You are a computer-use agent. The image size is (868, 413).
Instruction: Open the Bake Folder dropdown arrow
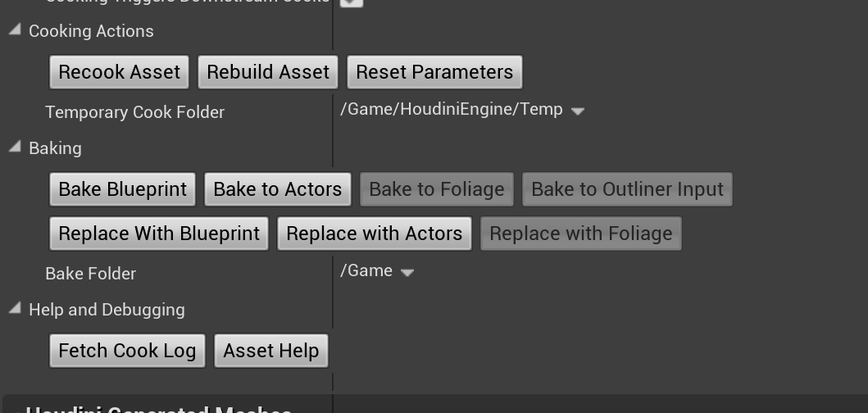pos(407,272)
